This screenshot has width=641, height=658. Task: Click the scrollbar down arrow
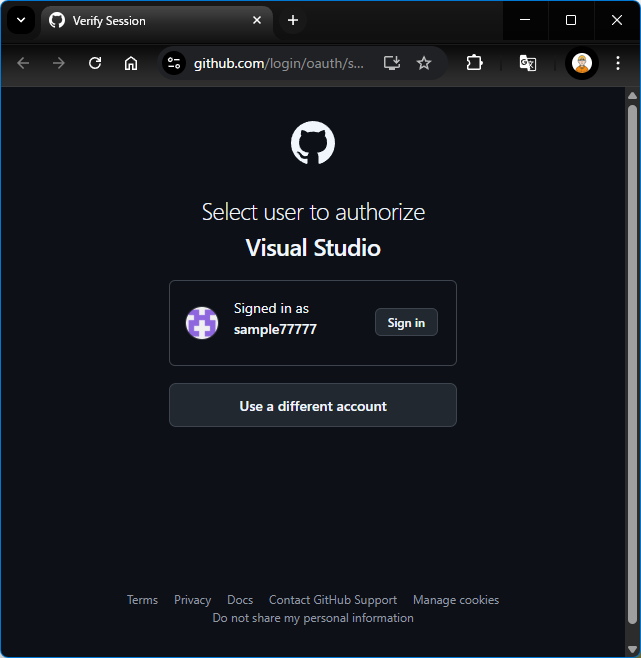[633, 650]
